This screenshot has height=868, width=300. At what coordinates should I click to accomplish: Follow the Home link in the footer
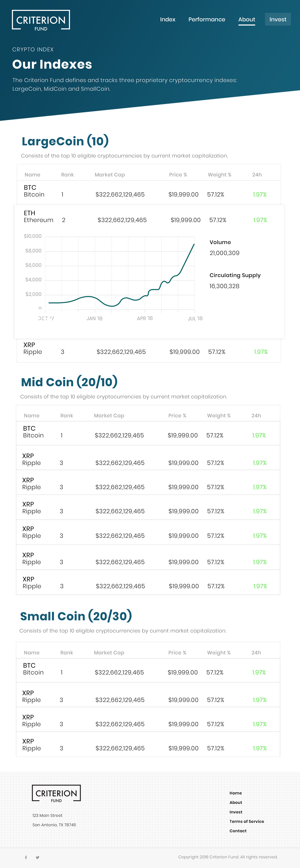point(236,793)
